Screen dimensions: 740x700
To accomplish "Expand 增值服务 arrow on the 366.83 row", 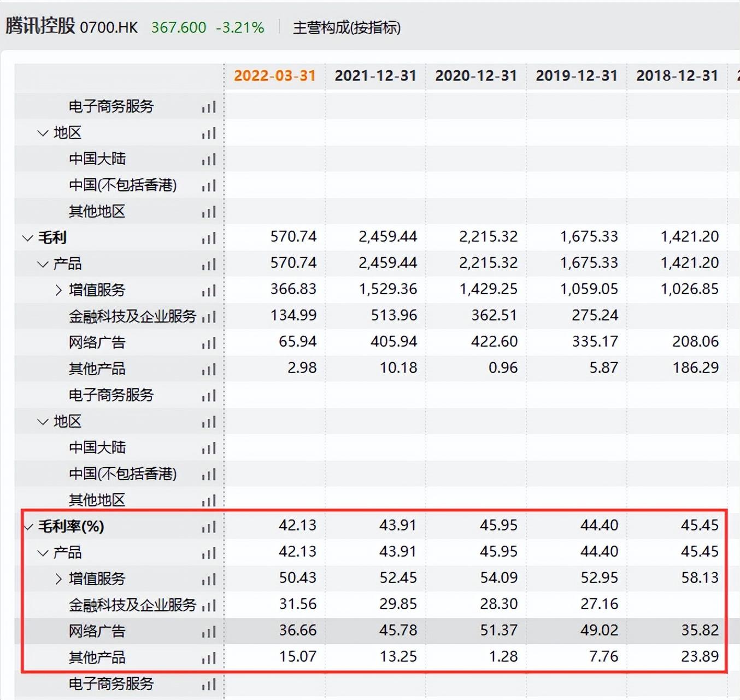I will tap(58, 290).
